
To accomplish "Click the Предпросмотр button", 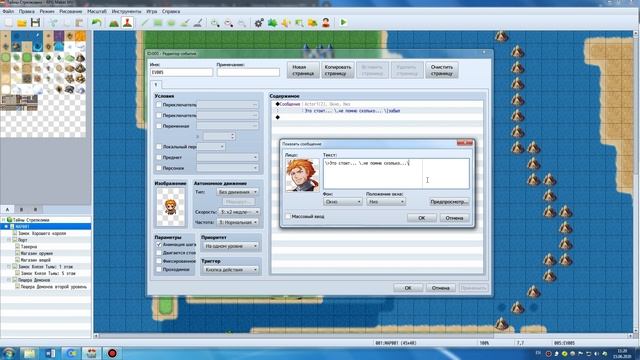I will click(x=449, y=202).
